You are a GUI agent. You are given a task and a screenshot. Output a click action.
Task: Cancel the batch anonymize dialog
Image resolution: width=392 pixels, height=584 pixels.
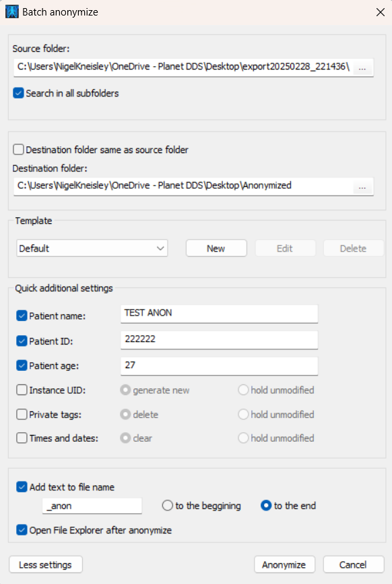354,564
